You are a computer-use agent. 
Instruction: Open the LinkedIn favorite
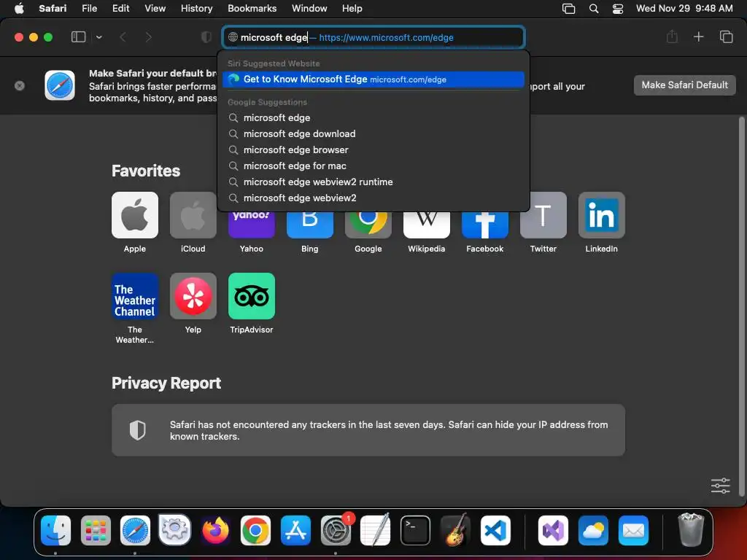click(x=602, y=215)
